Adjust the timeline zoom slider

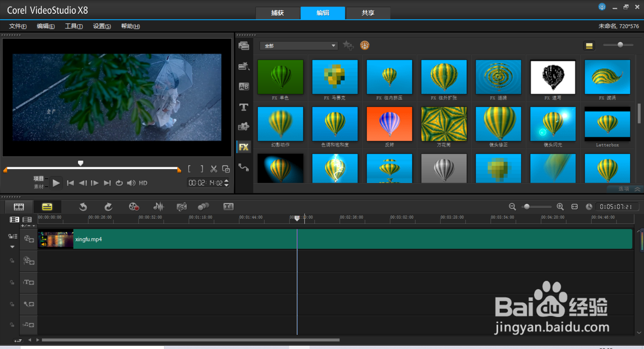pyautogui.click(x=527, y=207)
